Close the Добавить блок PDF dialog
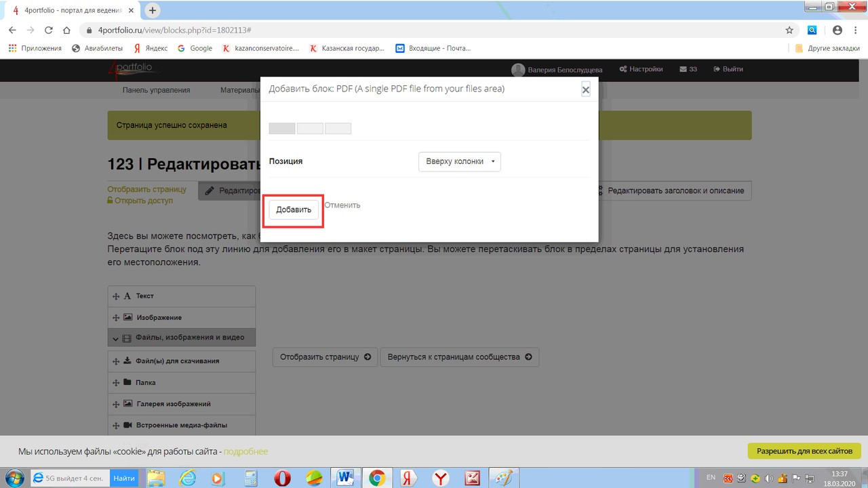This screenshot has height=488, width=868. [586, 89]
